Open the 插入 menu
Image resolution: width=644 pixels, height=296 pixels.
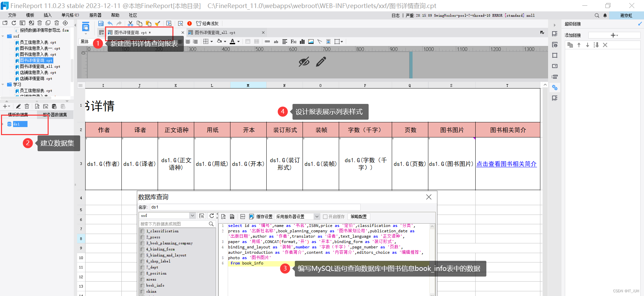(x=48, y=15)
